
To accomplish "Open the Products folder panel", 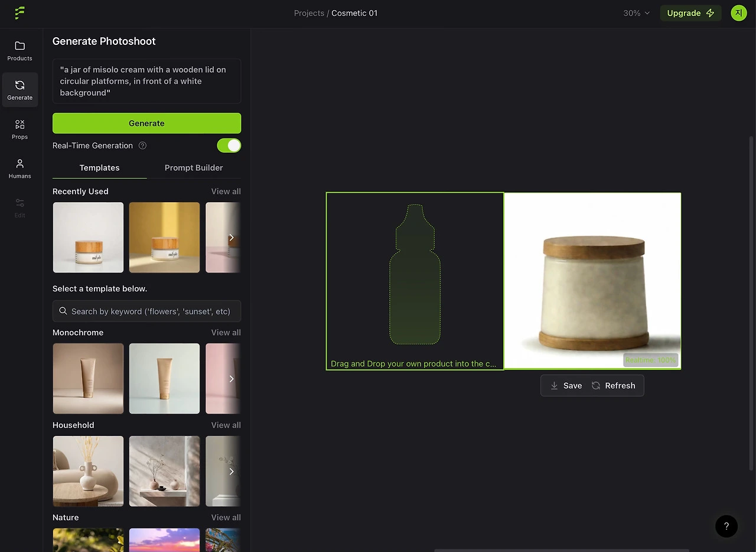I will tap(20, 51).
